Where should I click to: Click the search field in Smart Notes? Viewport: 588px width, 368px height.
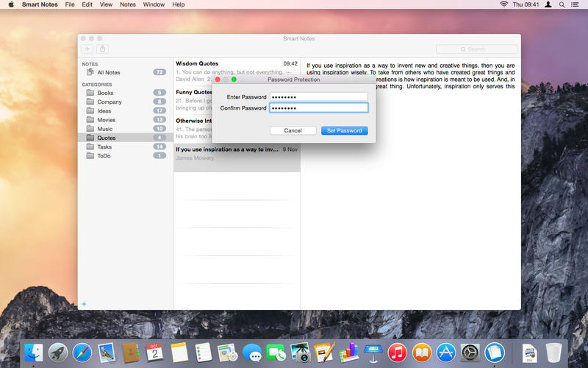[476, 49]
